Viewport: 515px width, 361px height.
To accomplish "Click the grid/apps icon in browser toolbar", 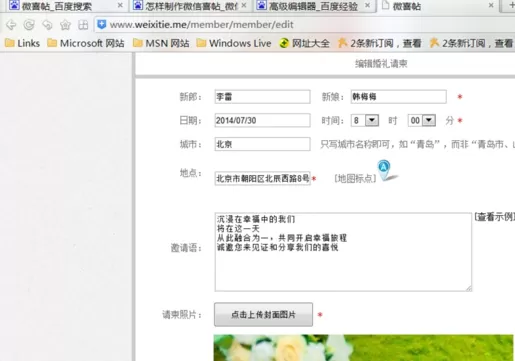I will tap(83, 25).
